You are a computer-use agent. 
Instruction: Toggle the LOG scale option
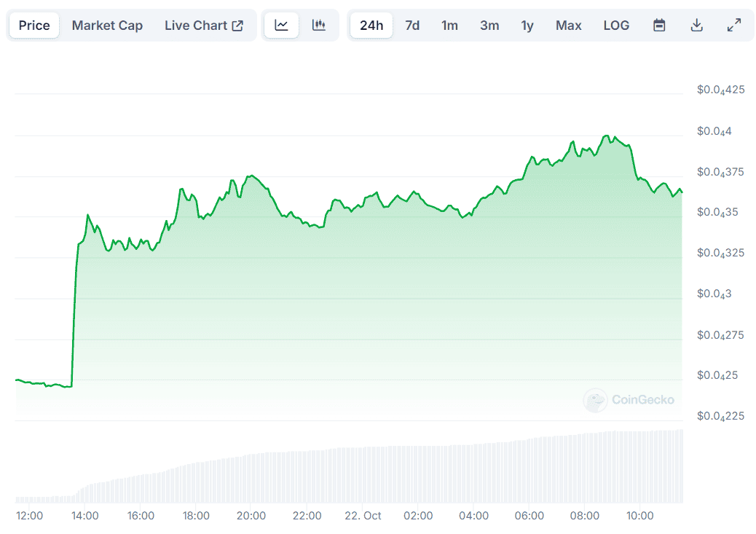click(616, 25)
